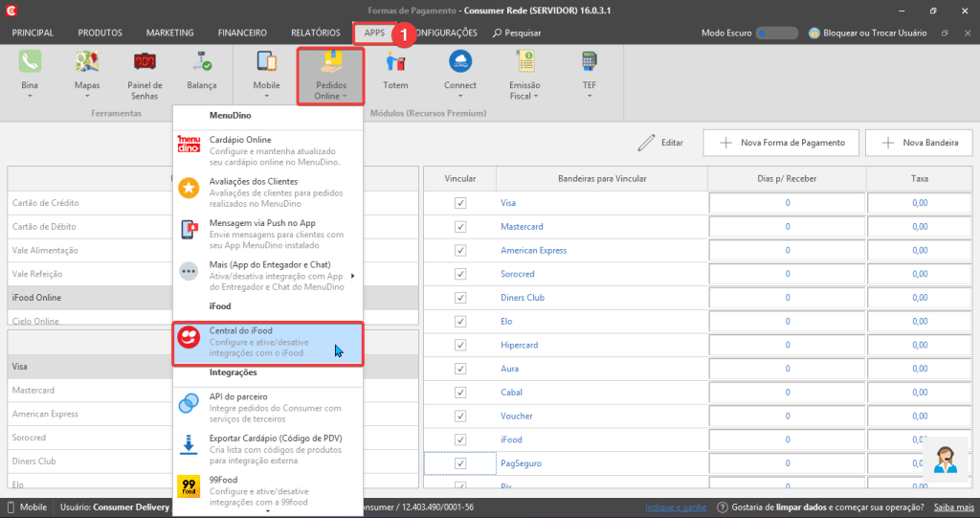Uncheck the Mastercard vincular checkbox

coord(460,227)
